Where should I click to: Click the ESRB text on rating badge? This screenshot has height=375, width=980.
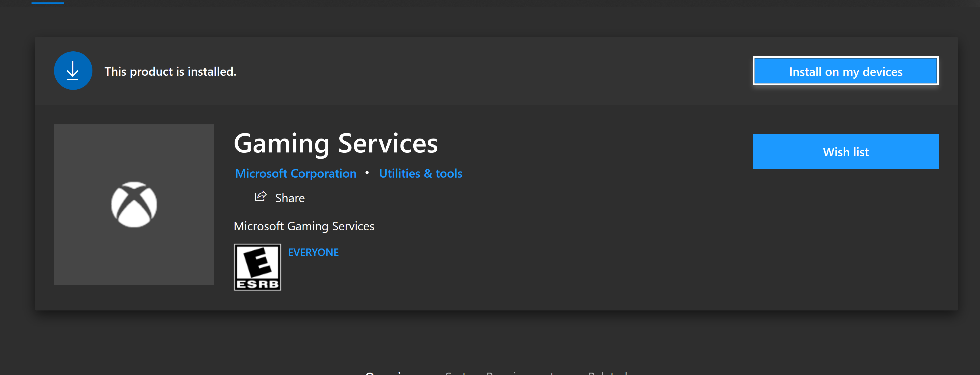[x=258, y=284]
